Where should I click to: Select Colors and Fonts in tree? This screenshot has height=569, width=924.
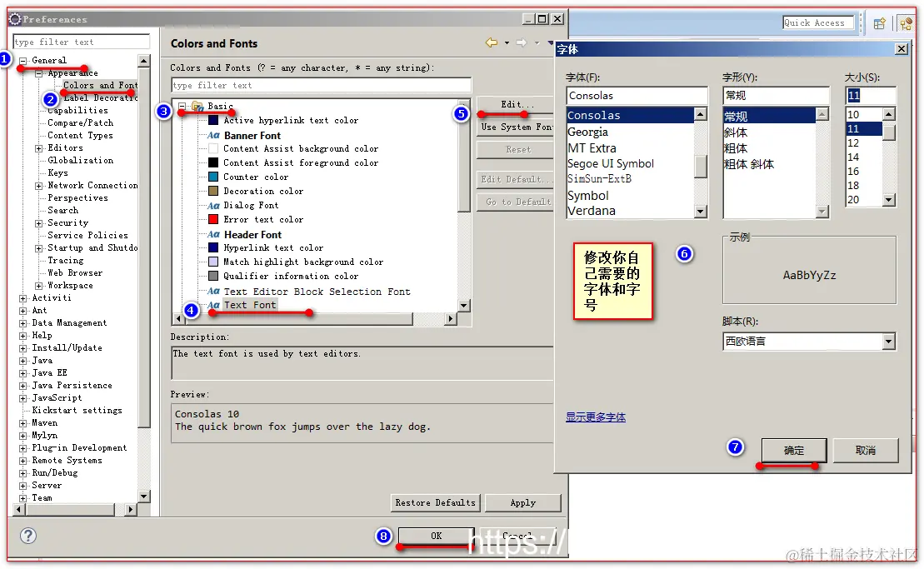[x=100, y=86]
